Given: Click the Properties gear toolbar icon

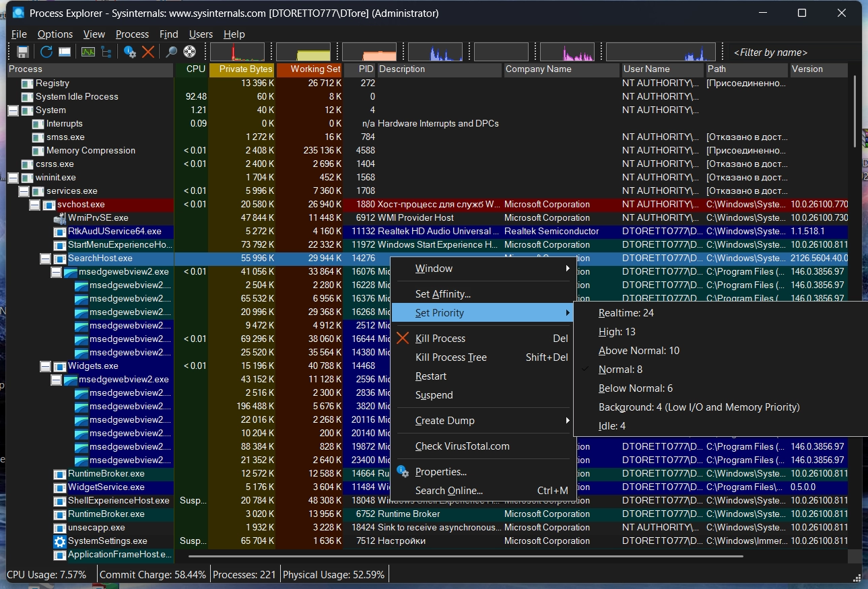Looking at the screenshot, I should (x=130, y=52).
